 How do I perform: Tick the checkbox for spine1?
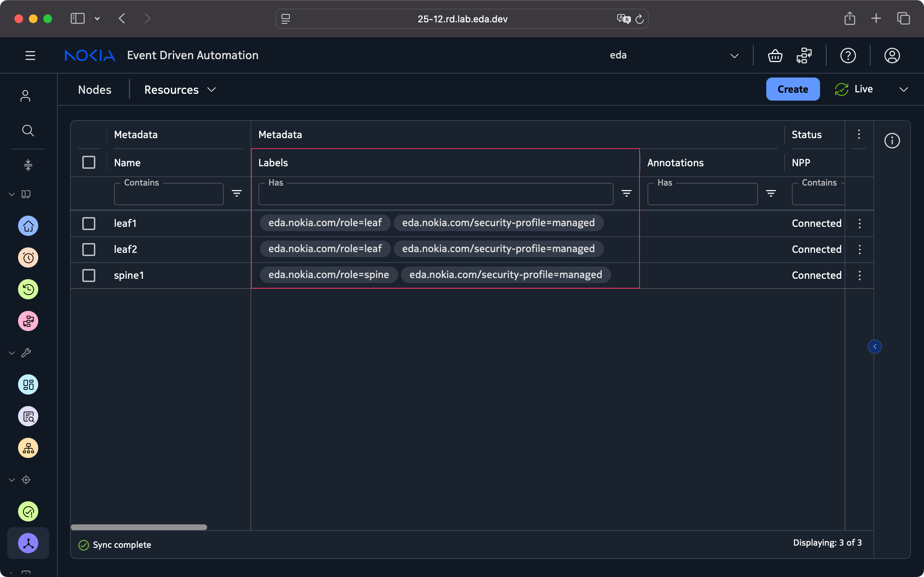click(88, 275)
